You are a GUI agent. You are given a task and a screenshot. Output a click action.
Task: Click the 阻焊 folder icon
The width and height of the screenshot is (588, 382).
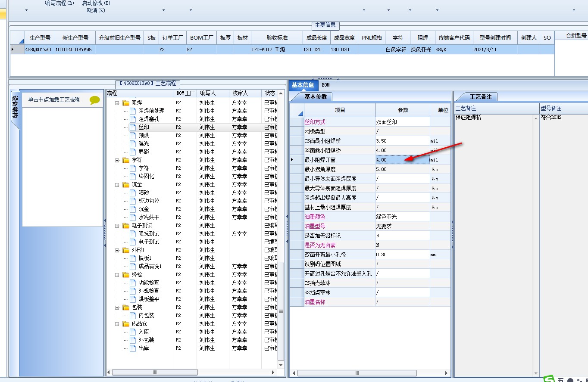click(x=126, y=103)
